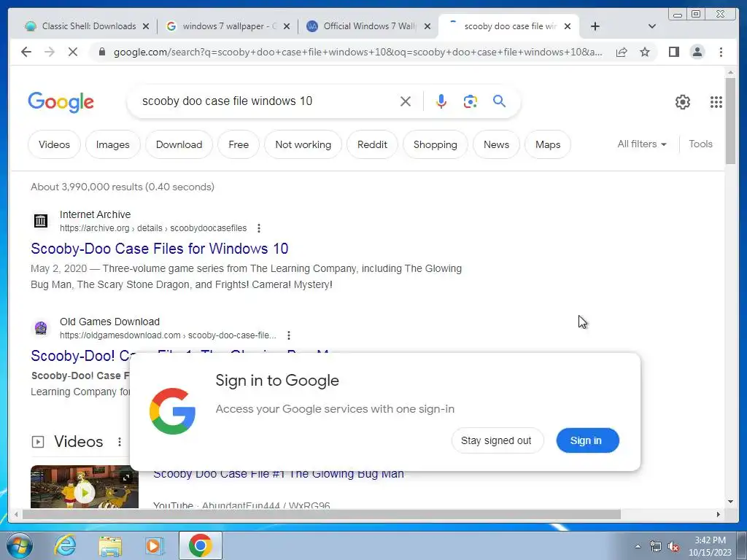Open the Internet Archive result's options dots

pyautogui.click(x=259, y=228)
